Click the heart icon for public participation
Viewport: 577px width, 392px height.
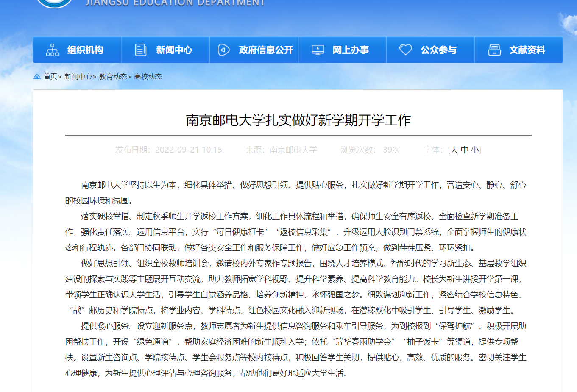click(406, 50)
